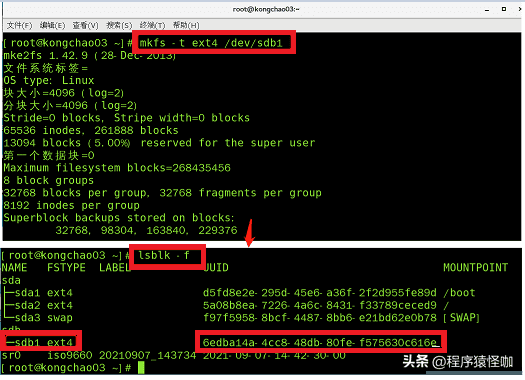Click the 8 block groups line
Viewport: 525px width, 380px height.
tap(49, 180)
